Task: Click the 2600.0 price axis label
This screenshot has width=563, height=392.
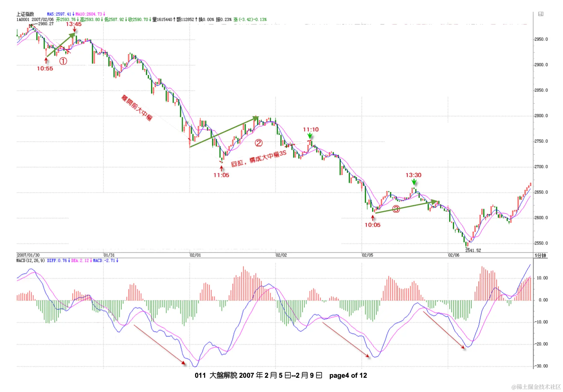Action: pyautogui.click(x=541, y=218)
